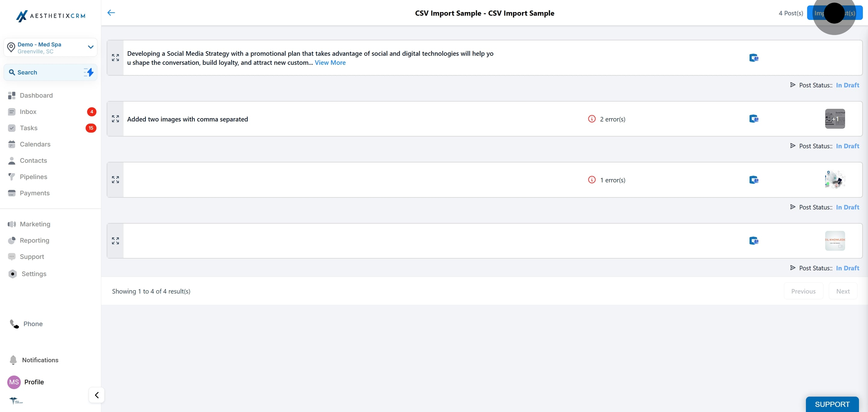Click the SUPPORT button
Screen dimensions: 868x412
point(832,404)
